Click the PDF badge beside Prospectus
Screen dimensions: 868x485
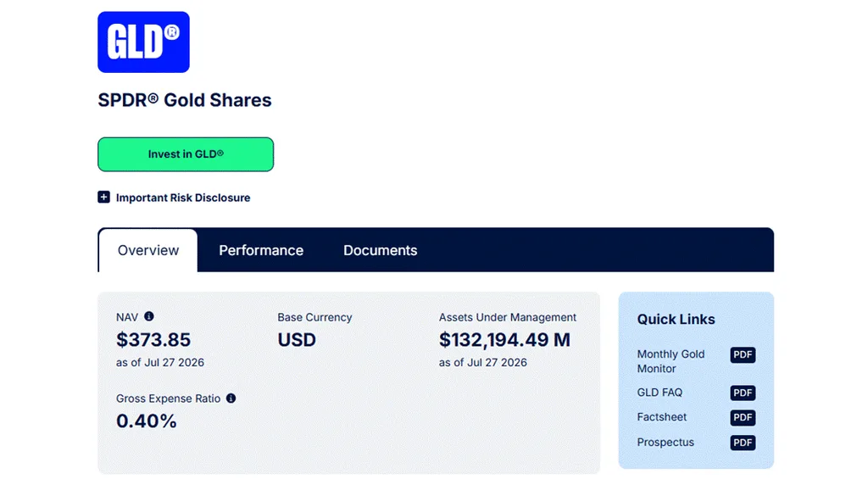743,443
